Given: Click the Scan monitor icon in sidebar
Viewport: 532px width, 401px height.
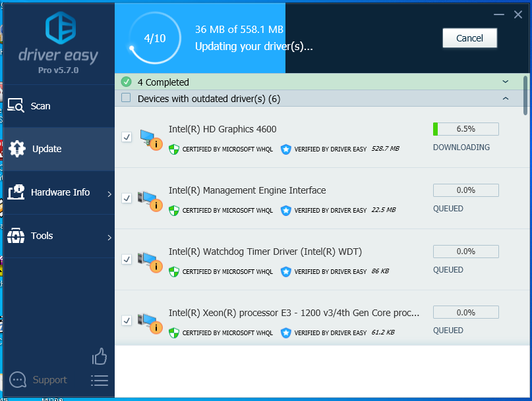Looking at the screenshot, I should pyautogui.click(x=16, y=105).
